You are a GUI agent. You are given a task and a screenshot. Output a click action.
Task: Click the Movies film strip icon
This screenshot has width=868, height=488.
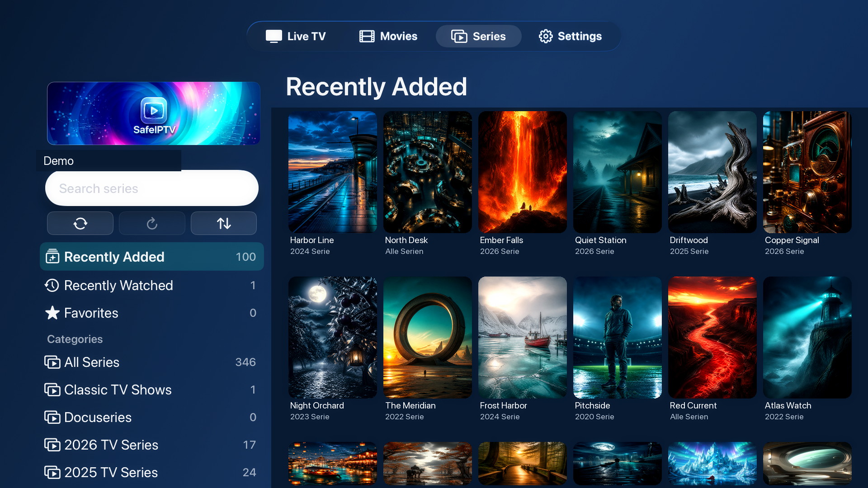click(x=367, y=36)
